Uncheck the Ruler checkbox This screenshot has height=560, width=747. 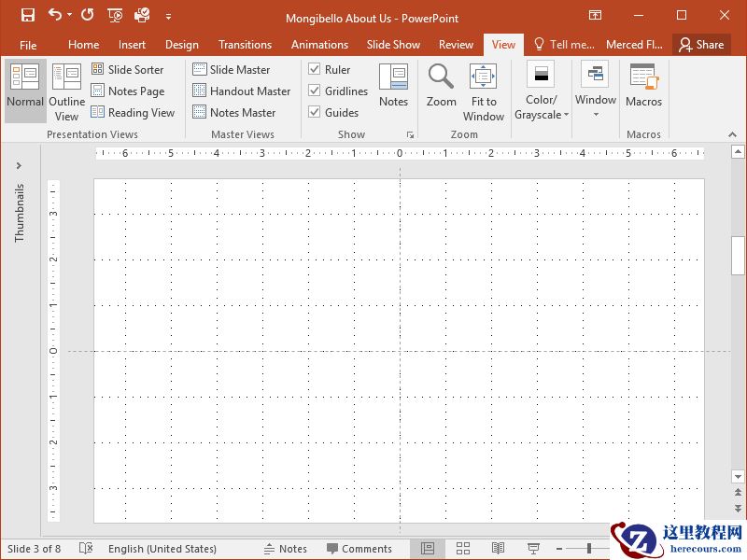pyautogui.click(x=315, y=70)
